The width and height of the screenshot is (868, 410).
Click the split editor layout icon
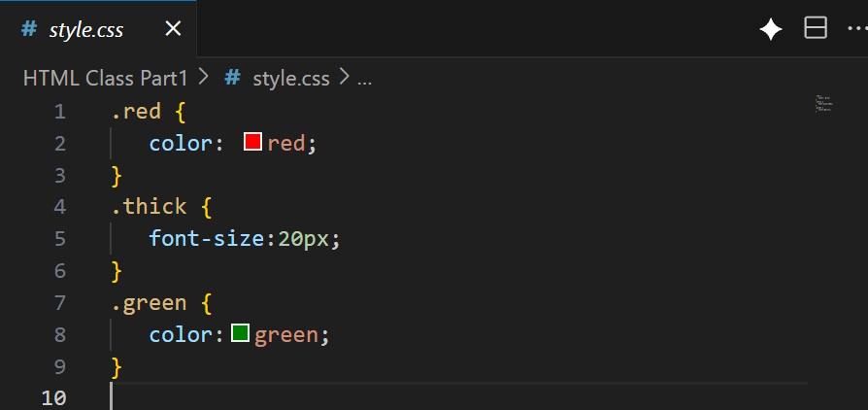(x=816, y=29)
